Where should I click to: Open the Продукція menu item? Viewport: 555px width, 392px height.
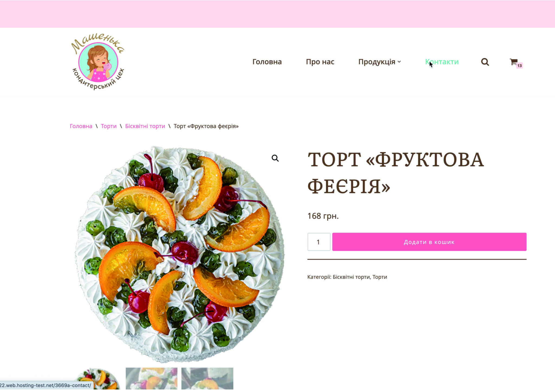coord(377,62)
